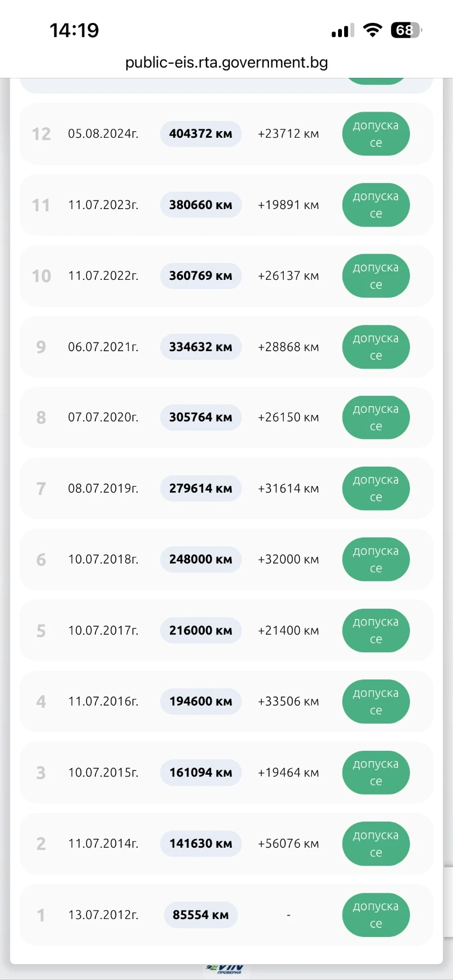Select the 360769 км mileage pill
This screenshot has height=980, width=453.
tap(200, 276)
